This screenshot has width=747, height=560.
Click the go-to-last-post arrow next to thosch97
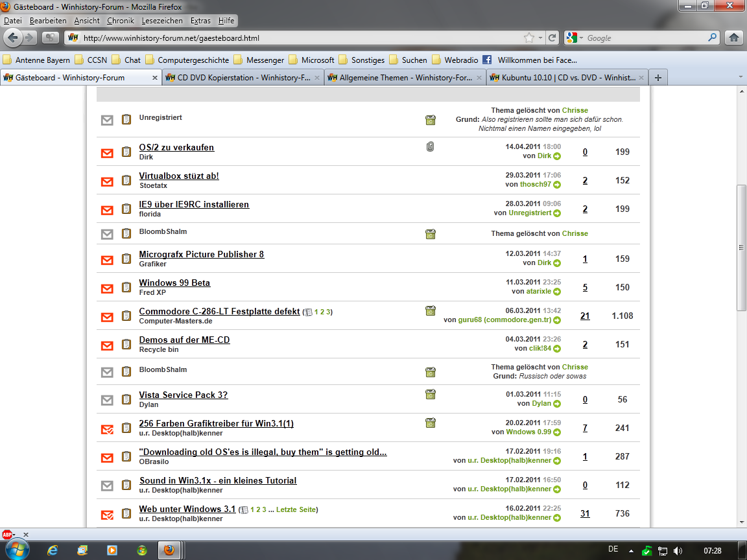click(x=557, y=185)
